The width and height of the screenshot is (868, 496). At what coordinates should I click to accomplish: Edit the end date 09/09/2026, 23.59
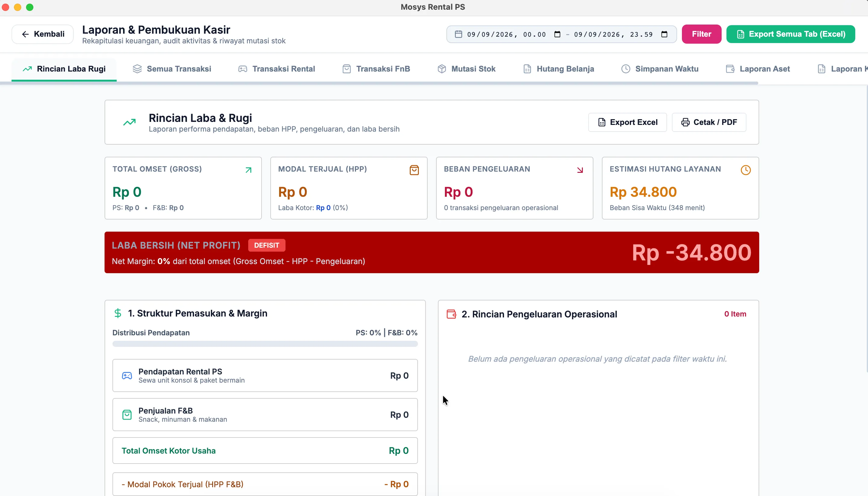click(613, 34)
